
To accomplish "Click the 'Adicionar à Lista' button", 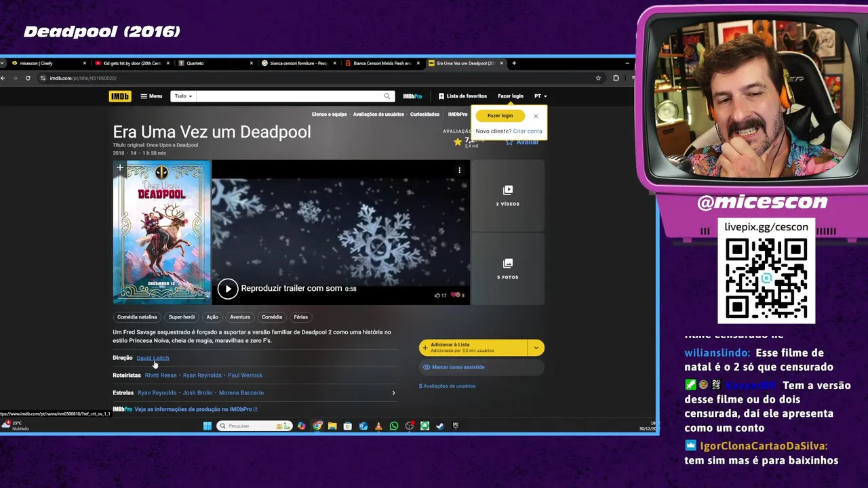I will click(x=473, y=348).
